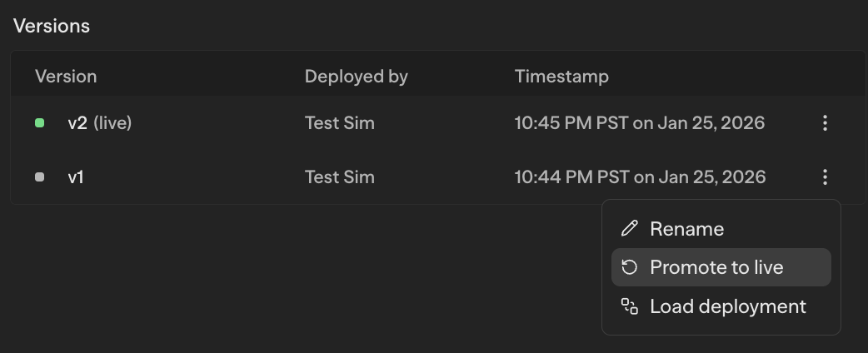The height and width of the screenshot is (353, 868).
Task: Click the 10:45 PM timestamp
Action: (639, 123)
